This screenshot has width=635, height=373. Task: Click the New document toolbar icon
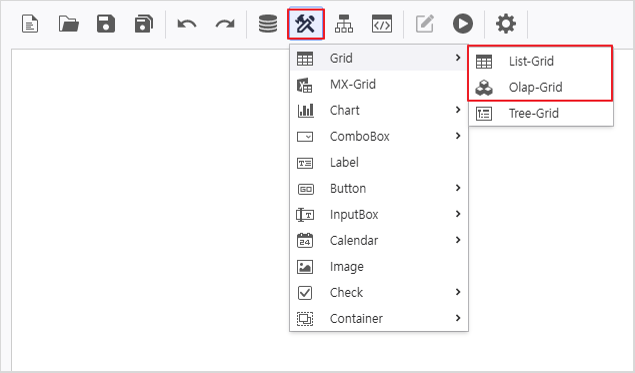point(30,23)
